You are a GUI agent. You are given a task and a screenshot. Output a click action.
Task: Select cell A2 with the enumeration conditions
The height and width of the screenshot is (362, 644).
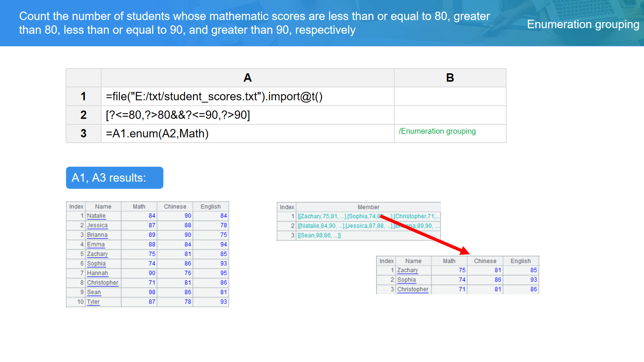tap(247, 115)
